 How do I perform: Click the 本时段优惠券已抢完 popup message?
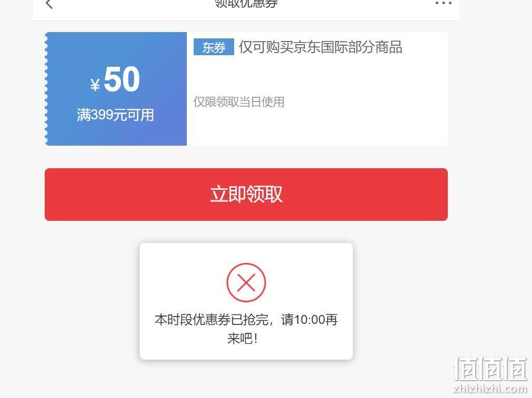tap(212, 319)
